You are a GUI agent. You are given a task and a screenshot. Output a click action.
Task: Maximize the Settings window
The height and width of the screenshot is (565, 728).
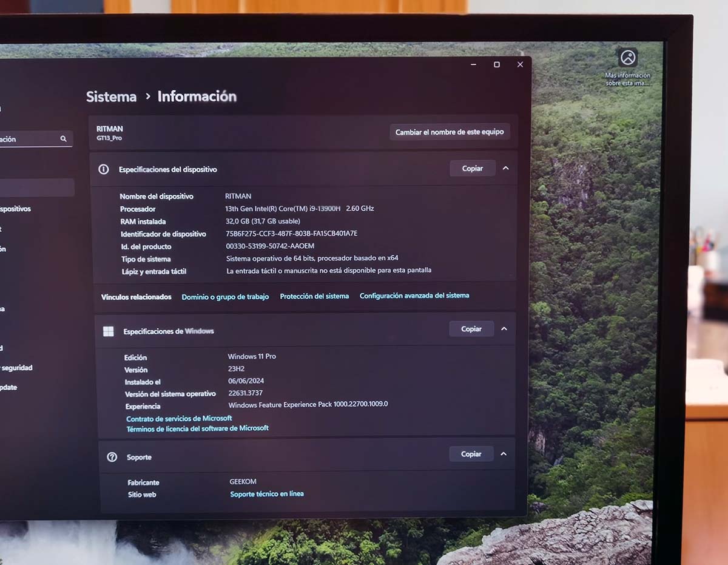pyautogui.click(x=497, y=64)
